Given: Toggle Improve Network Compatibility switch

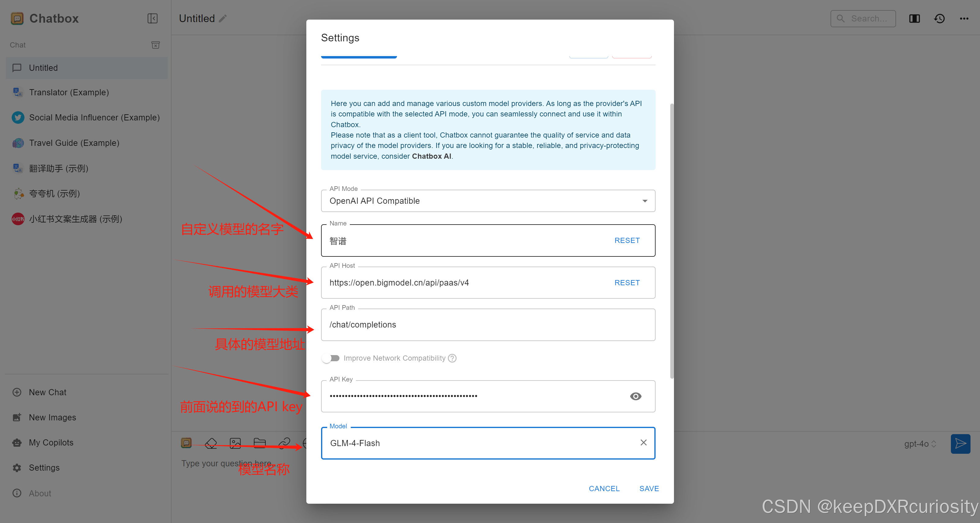Looking at the screenshot, I should (330, 358).
